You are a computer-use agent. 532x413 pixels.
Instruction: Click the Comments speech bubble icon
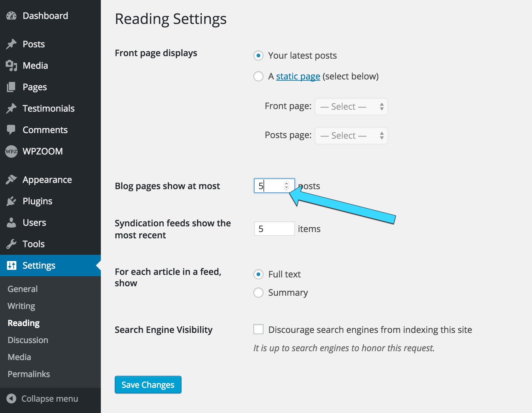pos(11,130)
